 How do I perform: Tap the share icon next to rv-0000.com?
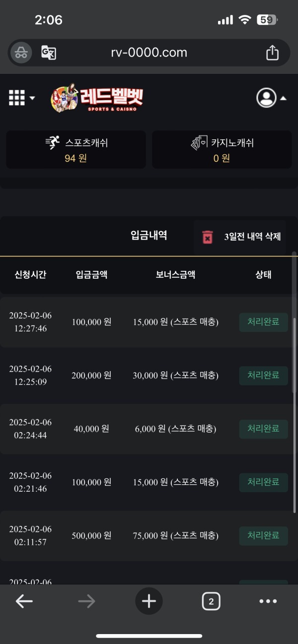click(272, 52)
